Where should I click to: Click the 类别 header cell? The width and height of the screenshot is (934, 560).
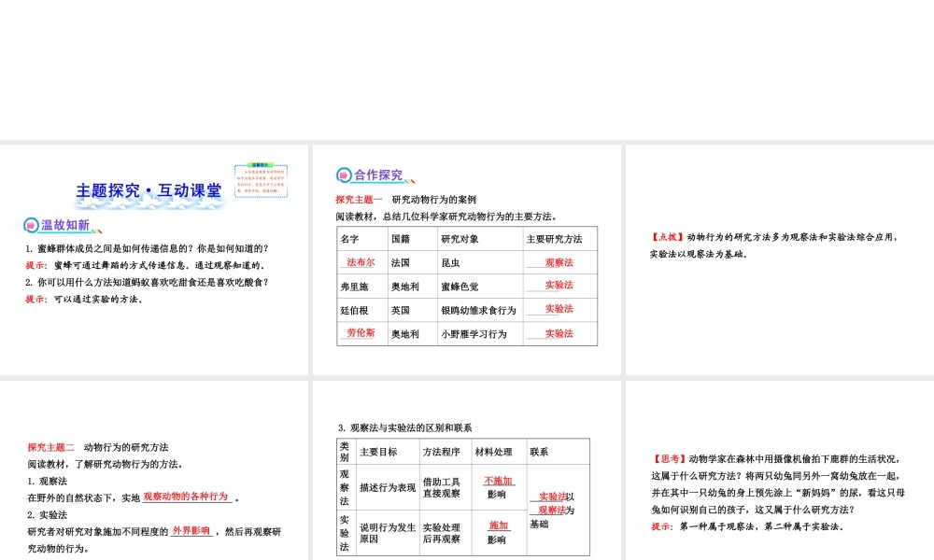345,452
